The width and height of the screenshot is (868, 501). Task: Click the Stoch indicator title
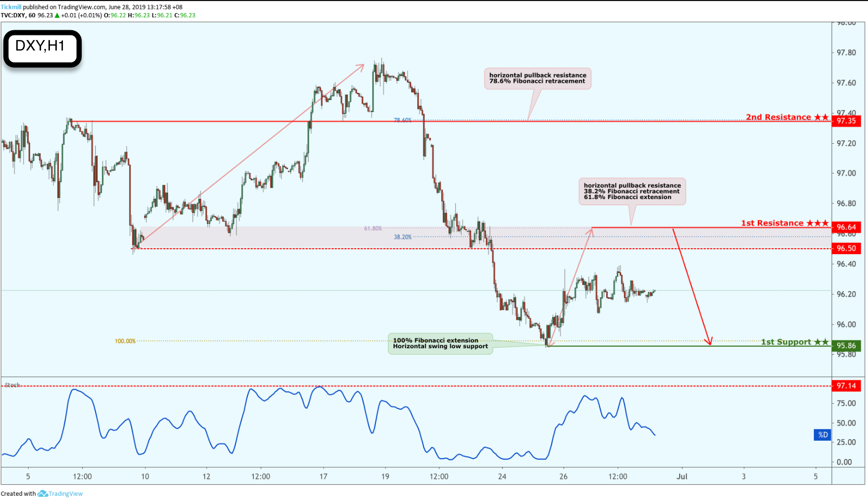coord(12,385)
